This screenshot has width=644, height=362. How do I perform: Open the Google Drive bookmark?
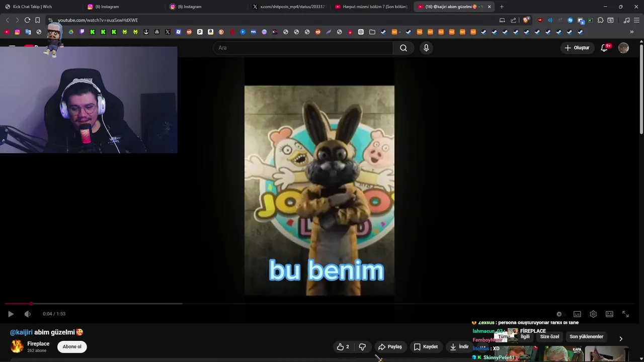tap(71, 32)
